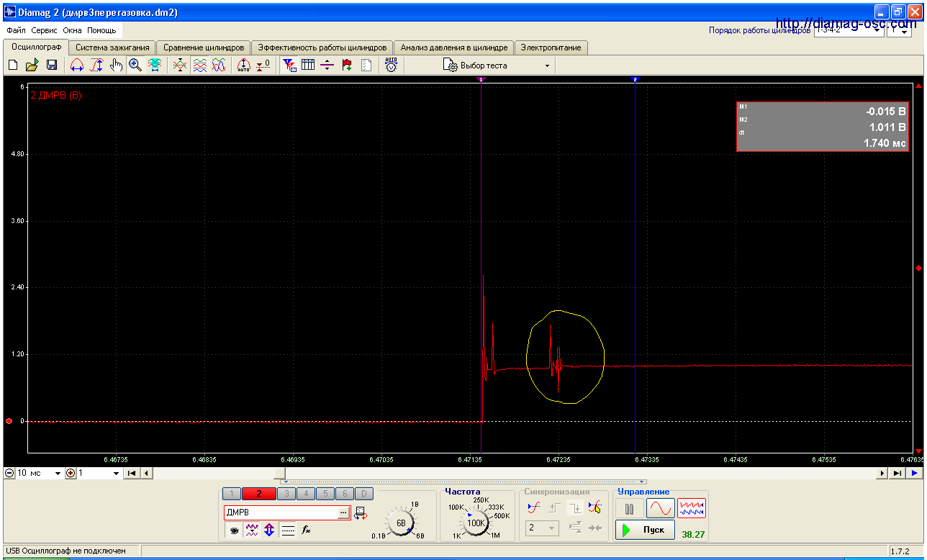Open the Файл menu
This screenshot has height=560, width=927.
tap(16, 31)
